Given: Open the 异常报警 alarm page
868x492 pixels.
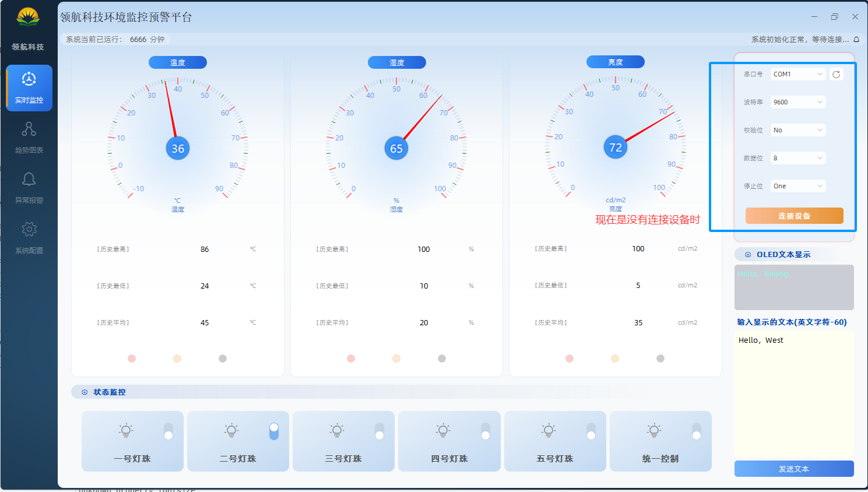Looking at the screenshot, I should coord(29,188).
